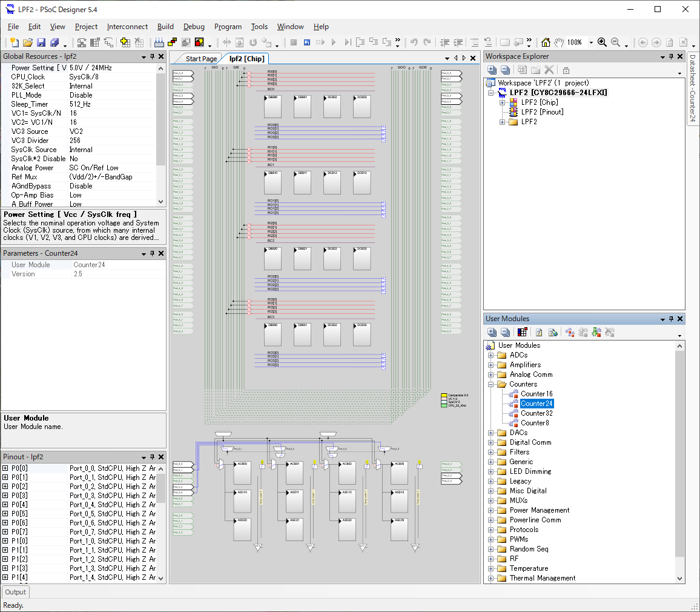This screenshot has height=612, width=700.
Task: Click the Home icon in zoom toolbar
Action: pos(546,42)
